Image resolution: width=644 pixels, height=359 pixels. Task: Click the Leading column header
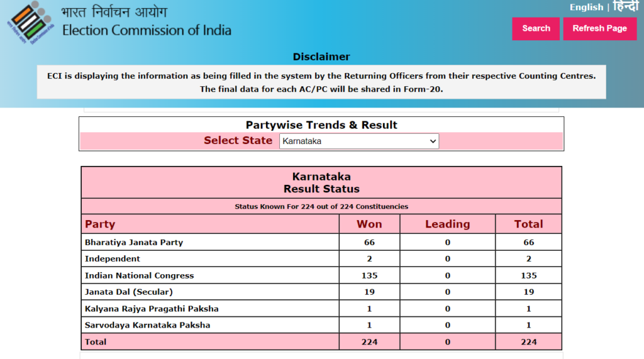coord(447,224)
